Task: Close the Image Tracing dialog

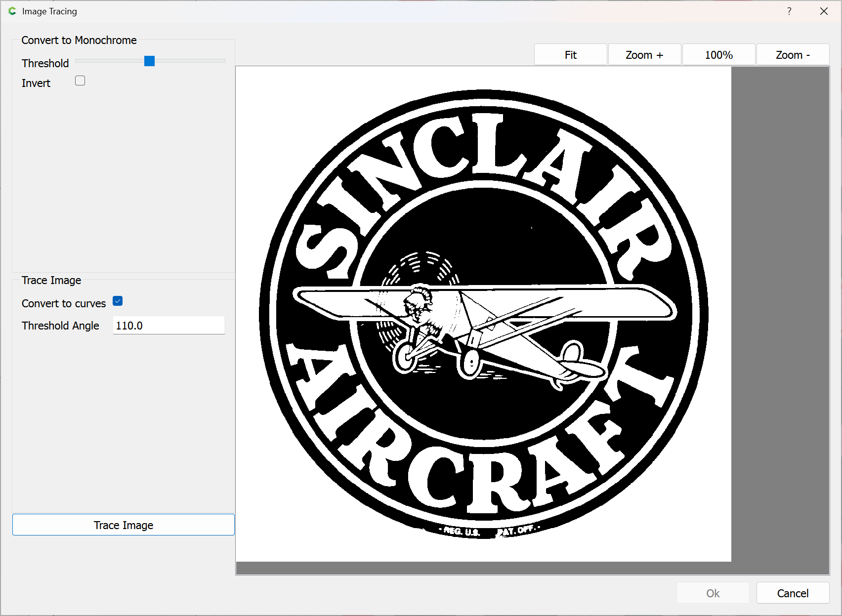Action: point(824,11)
